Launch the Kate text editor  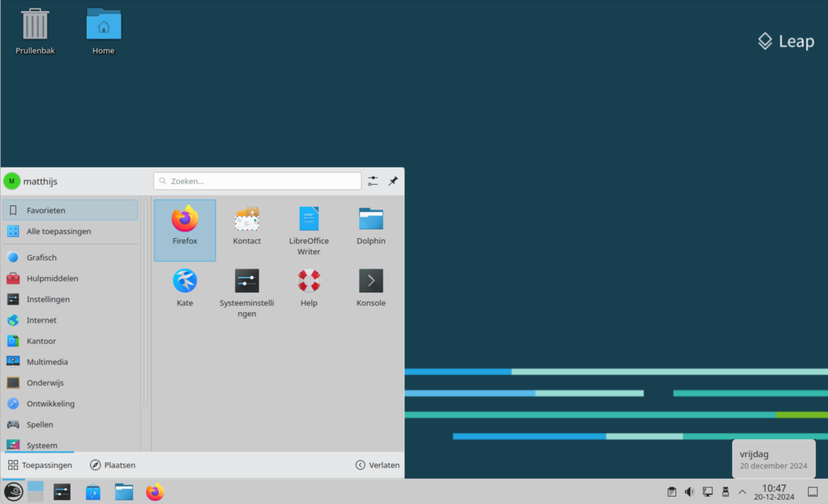tap(185, 288)
